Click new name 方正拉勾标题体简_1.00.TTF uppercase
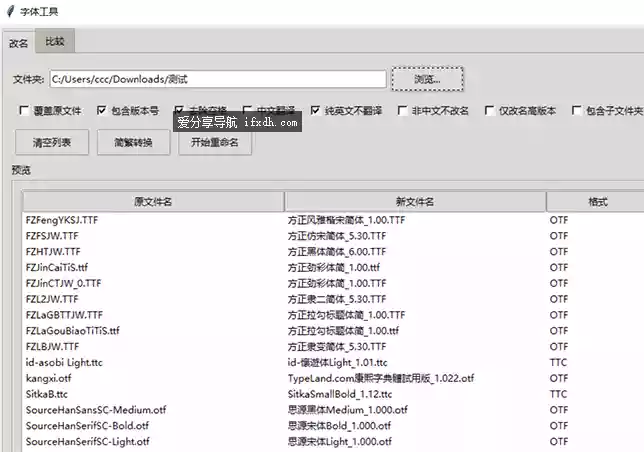Image resolution: width=644 pixels, height=452 pixels. [346, 315]
